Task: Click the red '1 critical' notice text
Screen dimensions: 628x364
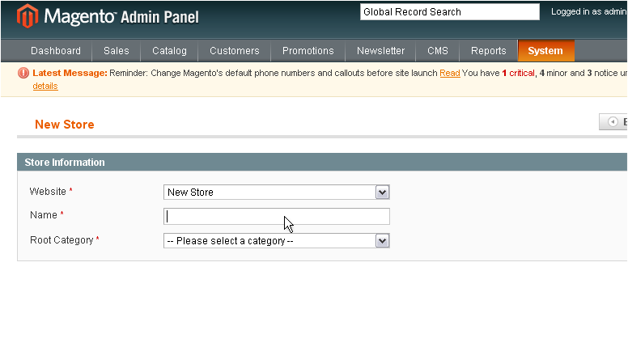Action: tap(518, 74)
